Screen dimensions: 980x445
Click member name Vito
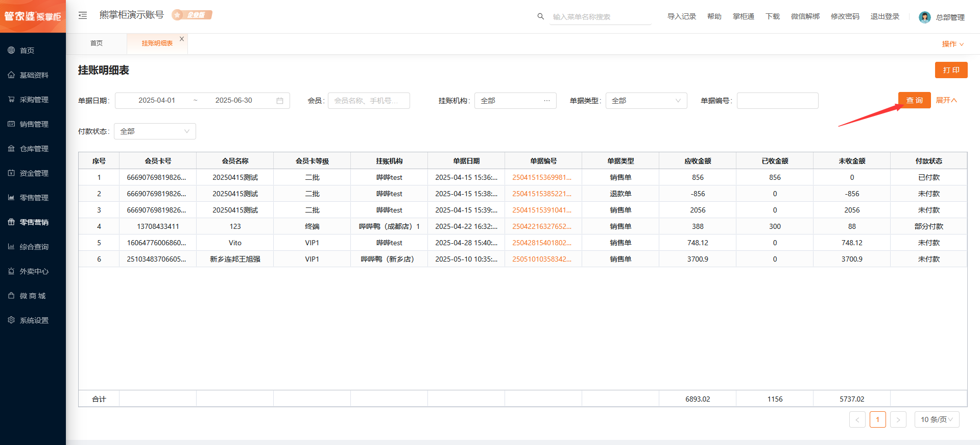tap(235, 243)
